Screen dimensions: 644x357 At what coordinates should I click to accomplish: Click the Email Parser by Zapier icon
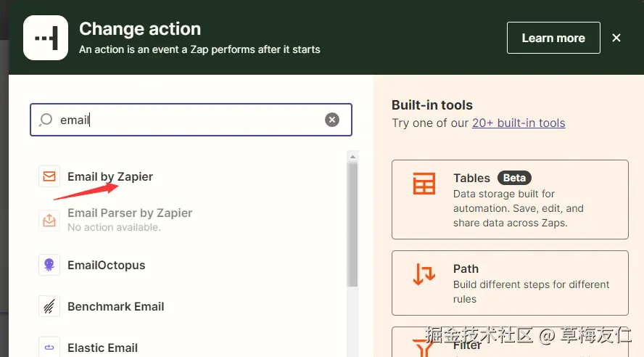pyautogui.click(x=49, y=220)
